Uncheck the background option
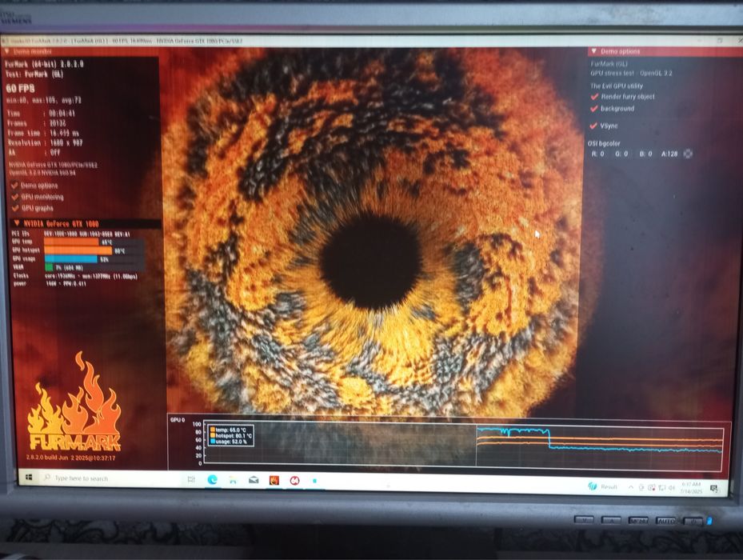 point(594,109)
